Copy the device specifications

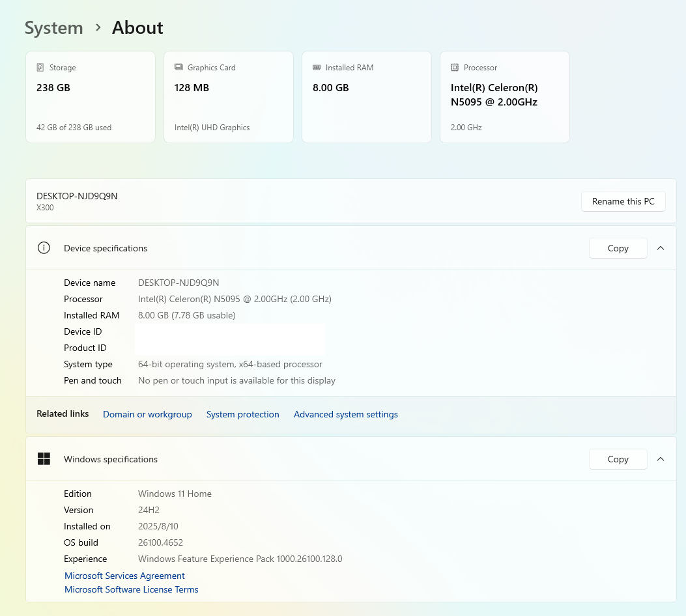[618, 248]
